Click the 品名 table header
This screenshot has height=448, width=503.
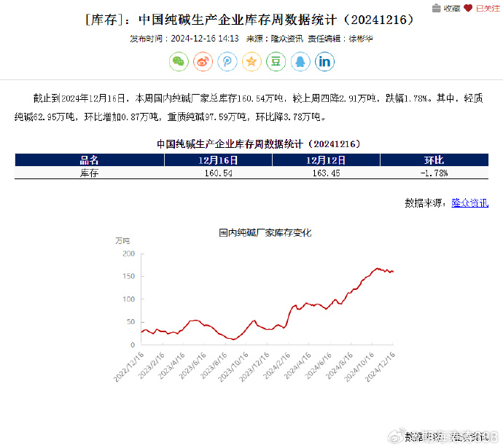(x=90, y=160)
